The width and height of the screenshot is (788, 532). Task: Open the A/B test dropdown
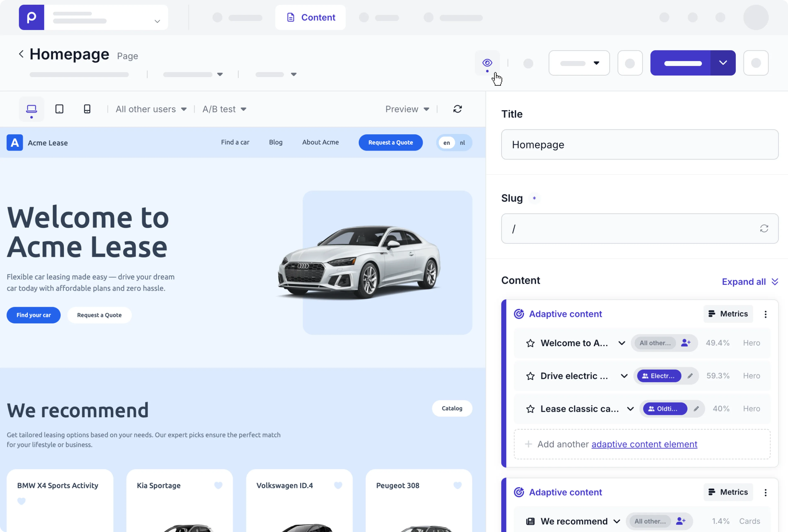[224, 109]
